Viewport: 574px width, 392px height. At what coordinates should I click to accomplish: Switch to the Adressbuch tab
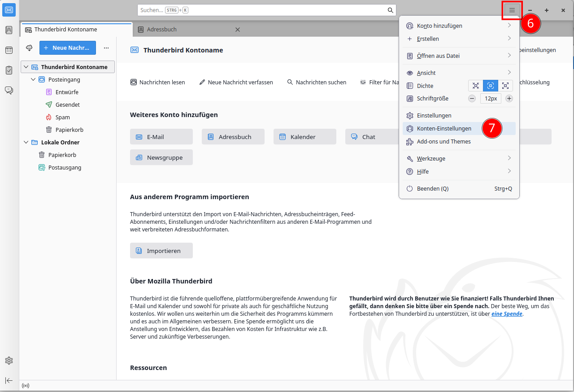click(x=189, y=30)
